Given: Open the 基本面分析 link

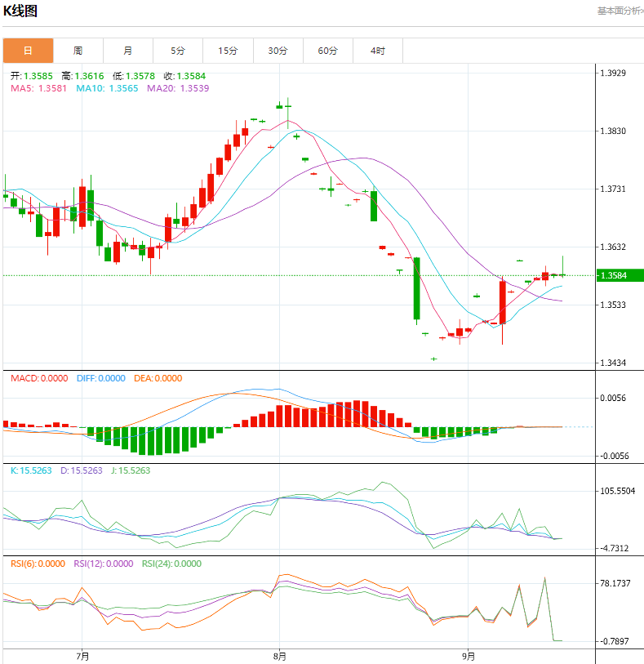Looking at the screenshot, I should point(619,11).
